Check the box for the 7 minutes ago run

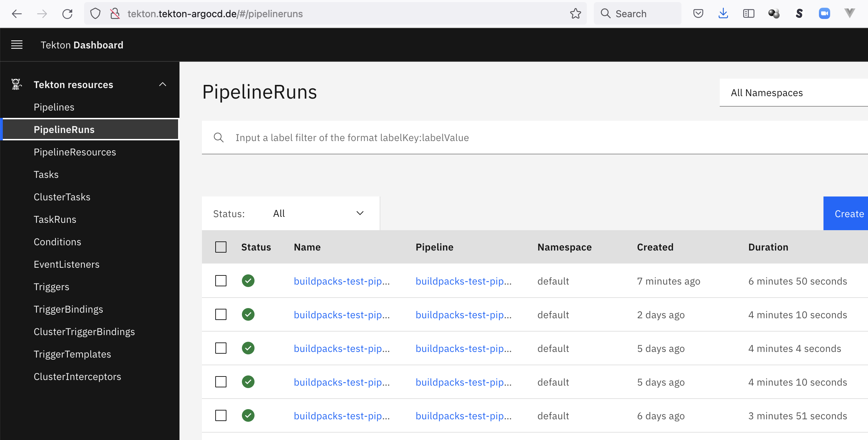(221, 281)
